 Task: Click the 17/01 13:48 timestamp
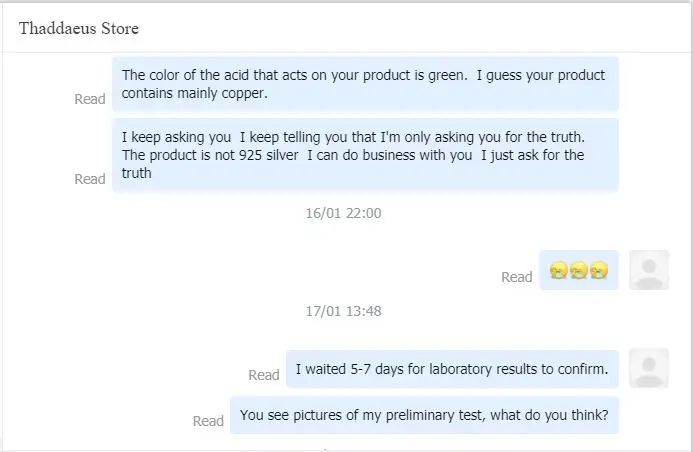tap(343, 311)
